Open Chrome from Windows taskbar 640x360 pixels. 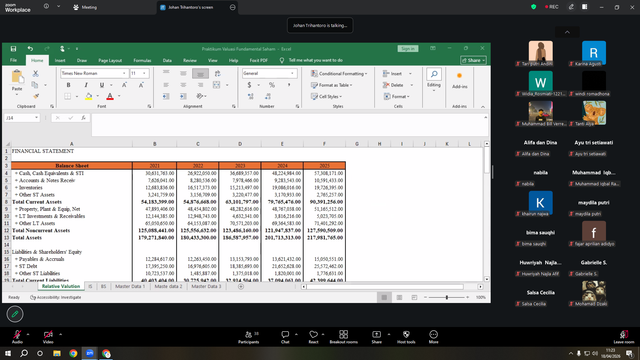click(x=73, y=353)
